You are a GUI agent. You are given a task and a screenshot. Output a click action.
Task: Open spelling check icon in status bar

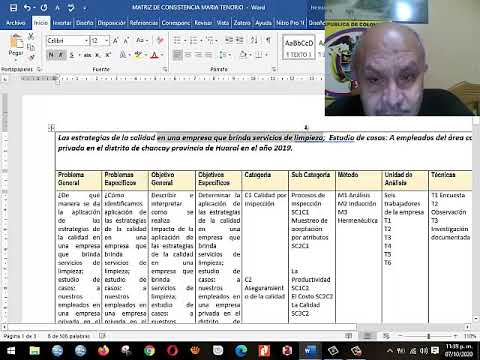pos(102,336)
